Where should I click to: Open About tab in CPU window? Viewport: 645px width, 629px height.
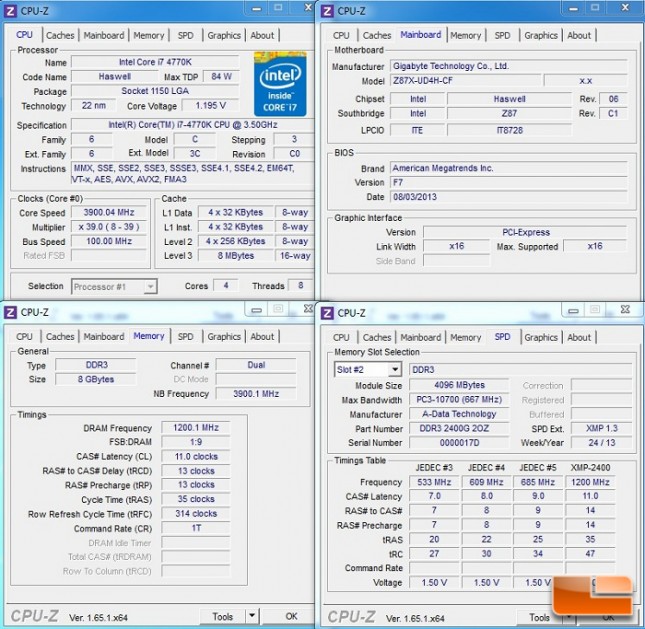(262, 35)
